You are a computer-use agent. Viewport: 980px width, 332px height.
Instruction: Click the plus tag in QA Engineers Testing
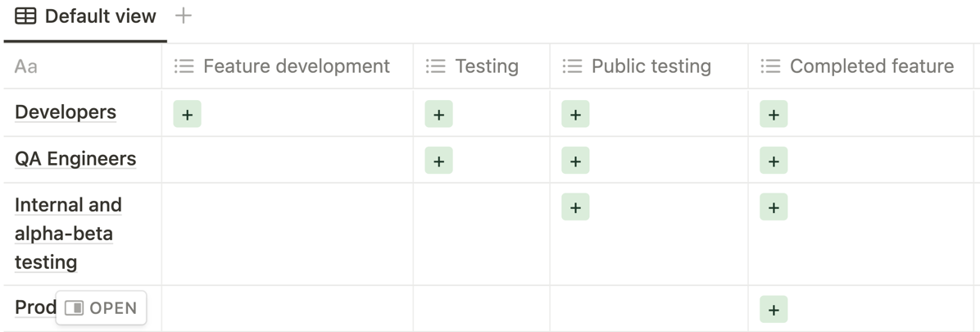coord(438,161)
